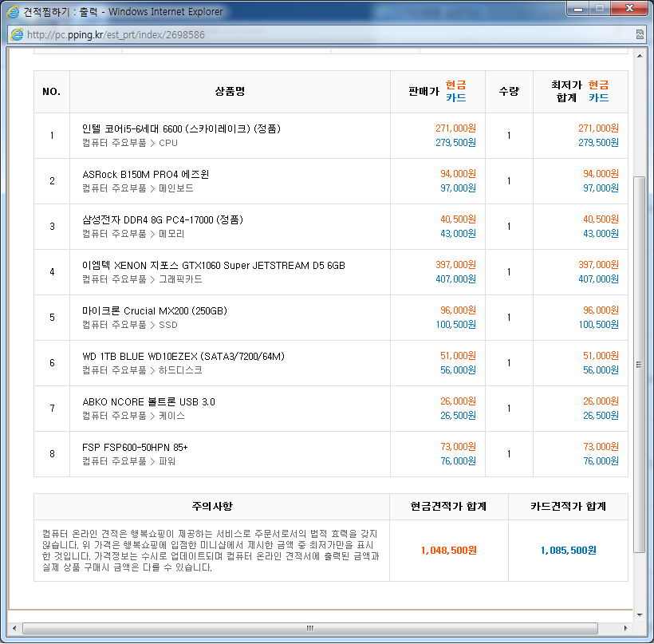The height and width of the screenshot is (644, 654).
Task: Click row number 8 in NO. column
Action: tap(52, 454)
